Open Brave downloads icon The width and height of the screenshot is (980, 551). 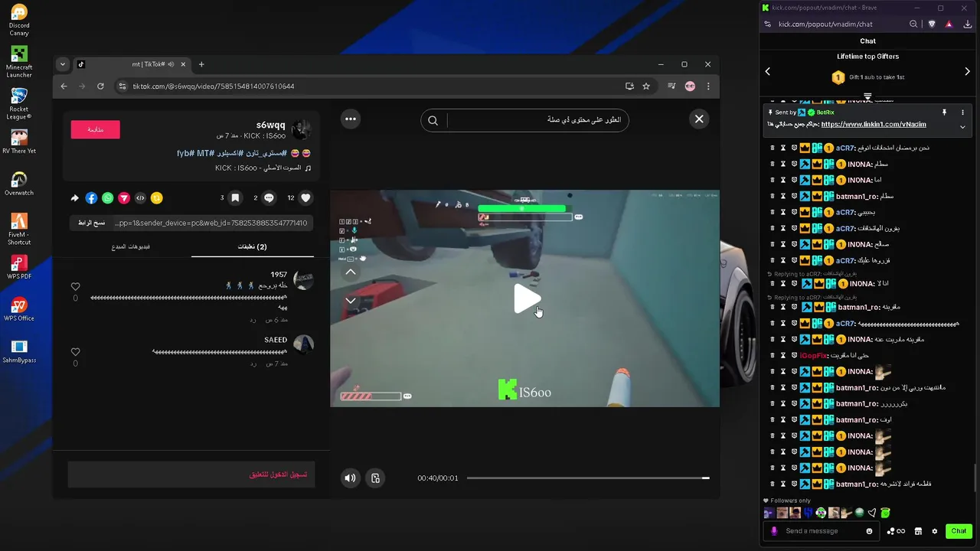tap(968, 24)
